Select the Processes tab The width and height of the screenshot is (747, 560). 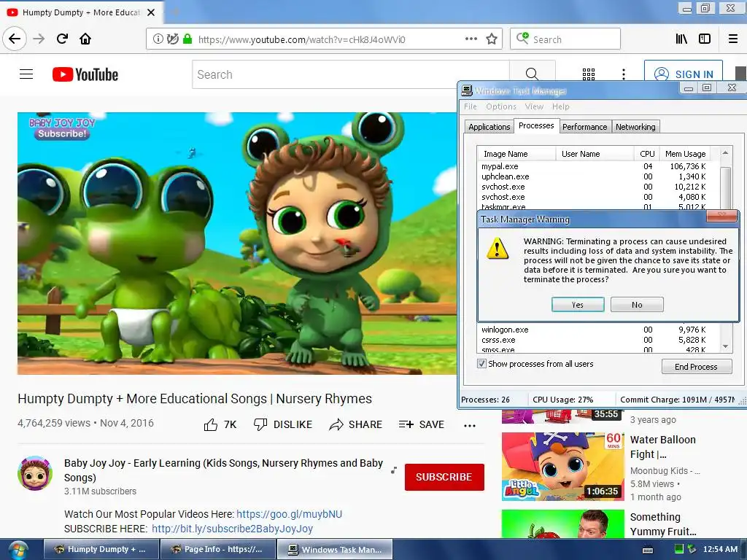tap(536, 125)
